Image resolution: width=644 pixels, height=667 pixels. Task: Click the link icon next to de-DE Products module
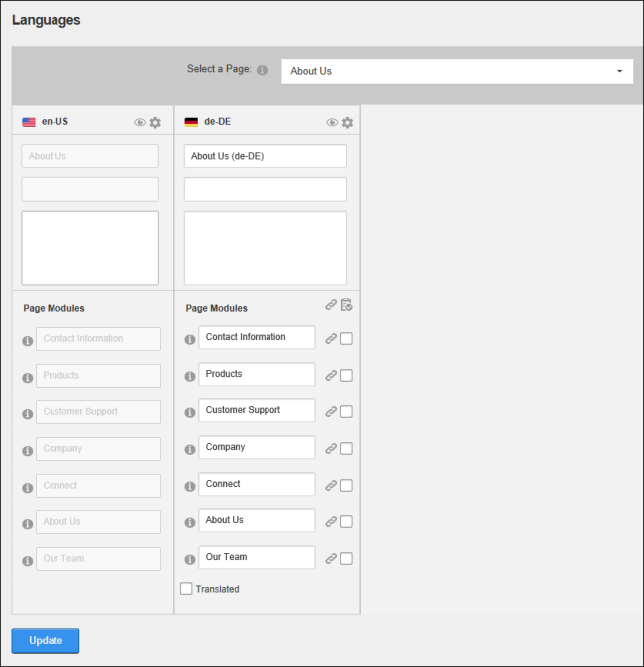click(x=331, y=376)
